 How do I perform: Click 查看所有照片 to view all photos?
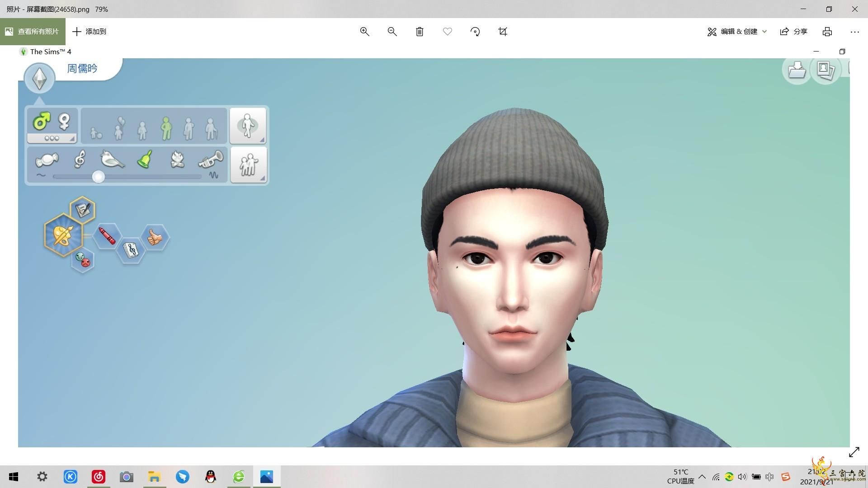click(x=33, y=32)
